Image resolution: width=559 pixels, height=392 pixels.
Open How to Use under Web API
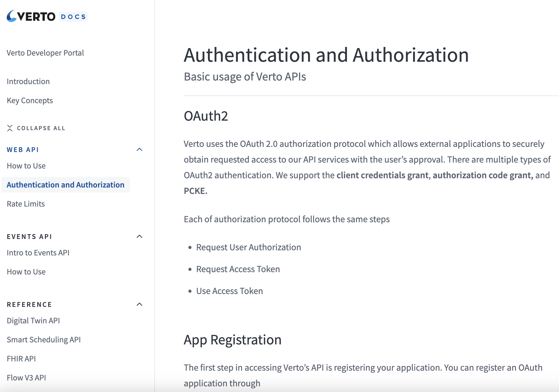(26, 166)
